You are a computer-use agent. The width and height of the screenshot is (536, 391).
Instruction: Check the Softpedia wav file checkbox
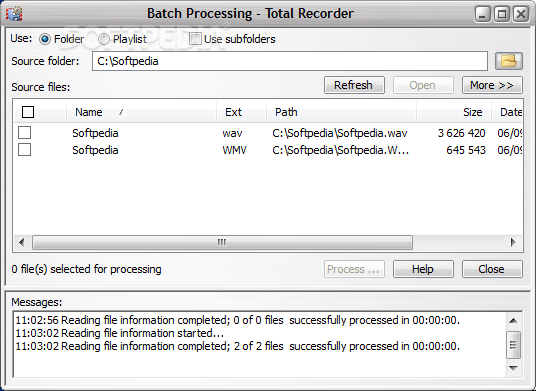24,133
